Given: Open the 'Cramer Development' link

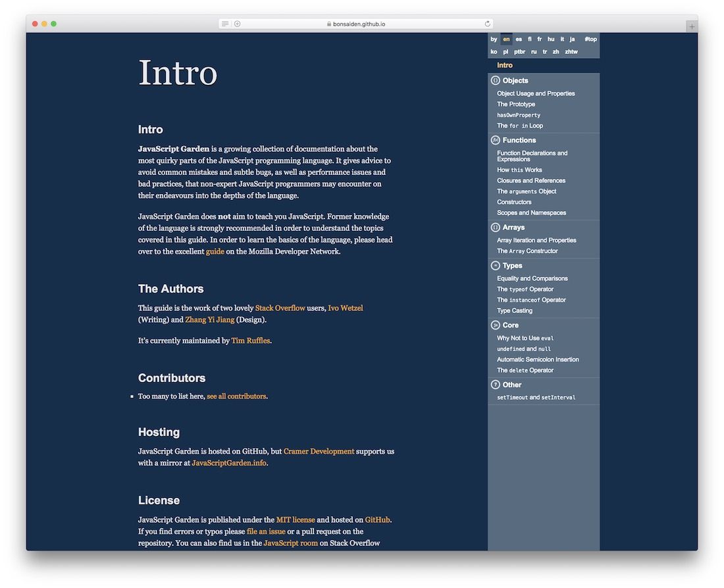Looking at the screenshot, I should (x=319, y=451).
